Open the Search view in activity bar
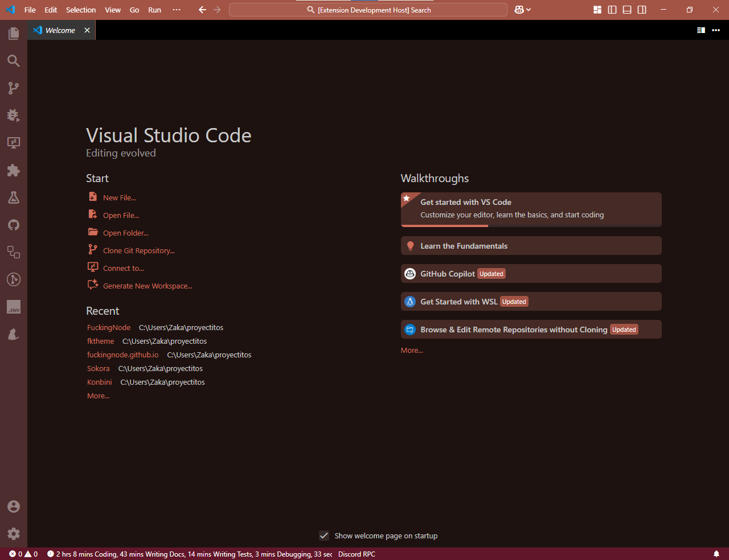The image size is (729, 560). tap(14, 61)
